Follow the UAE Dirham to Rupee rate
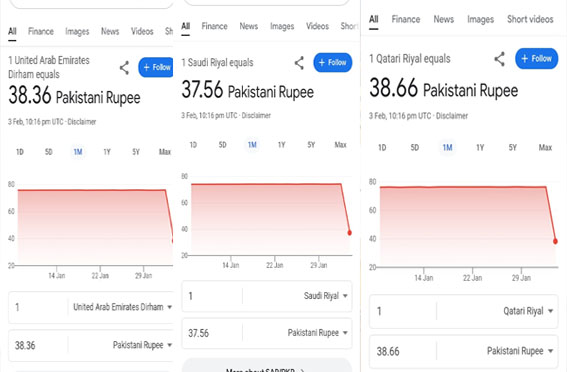The height and width of the screenshot is (372, 567). (156, 67)
